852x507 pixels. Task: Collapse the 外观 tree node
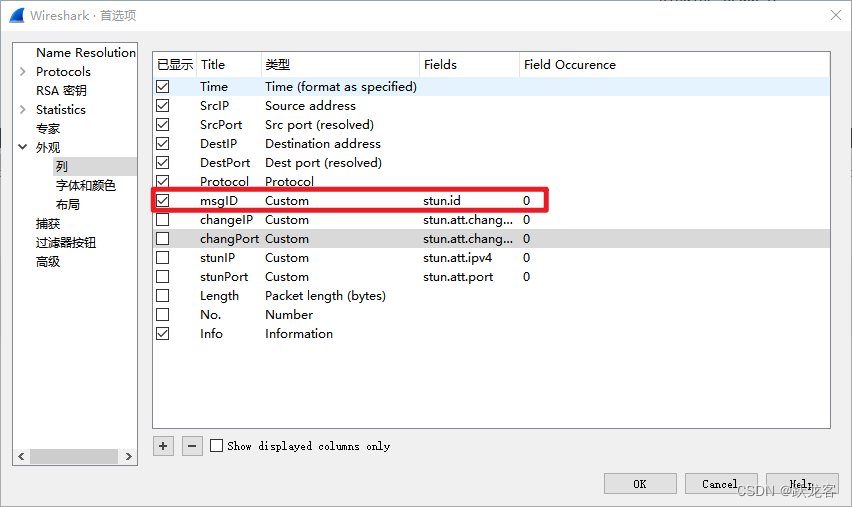tap(23, 147)
